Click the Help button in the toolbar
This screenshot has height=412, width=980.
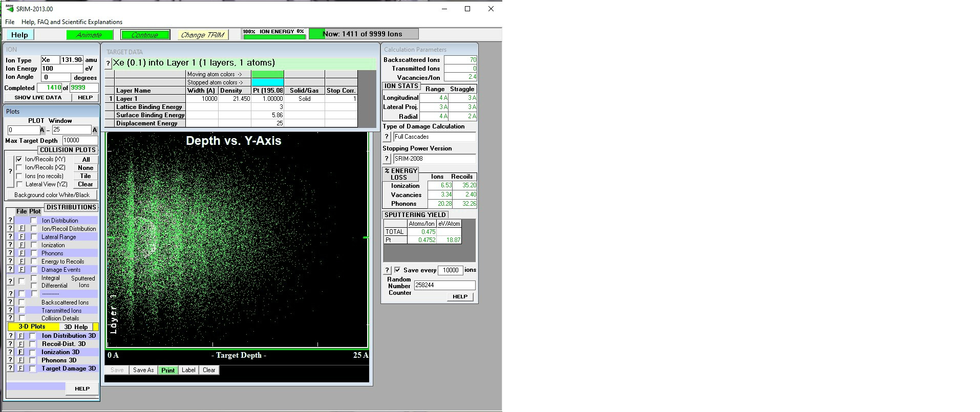coord(19,35)
